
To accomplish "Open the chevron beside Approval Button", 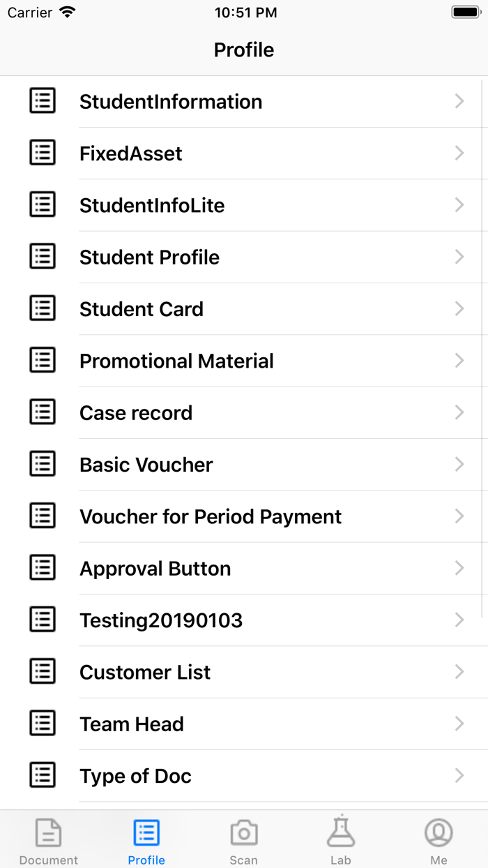I will point(459,568).
